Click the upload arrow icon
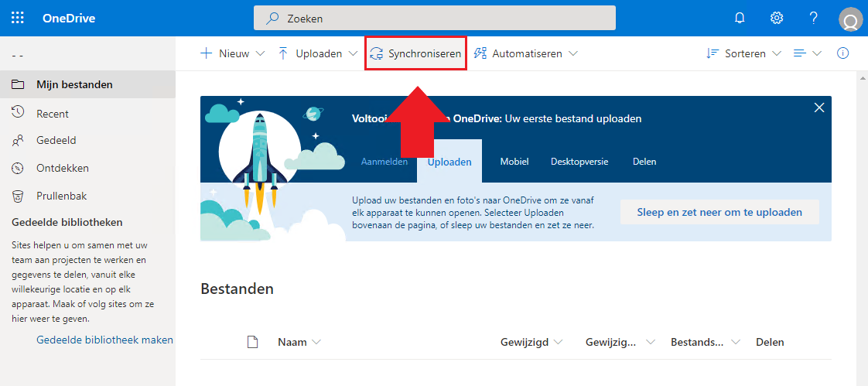Screen dimensions: 868x386 tap(283, 53)
